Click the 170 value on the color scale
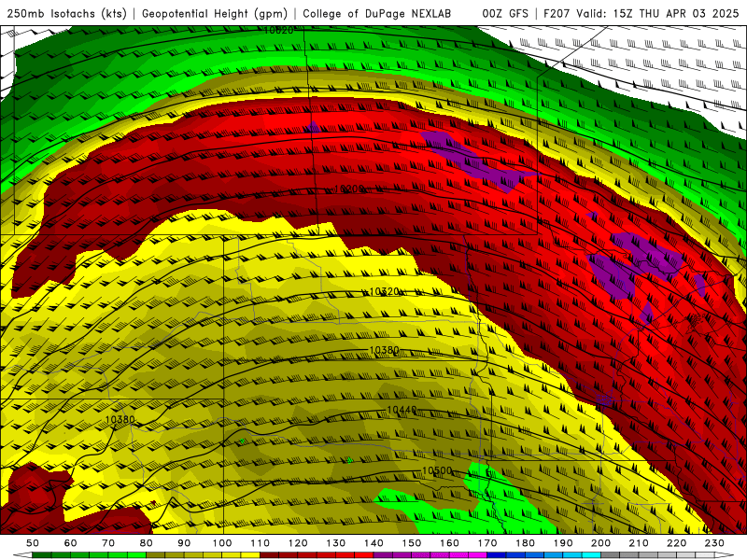The image size is (747, 560). pyautogui.click(x=487, y=543)
